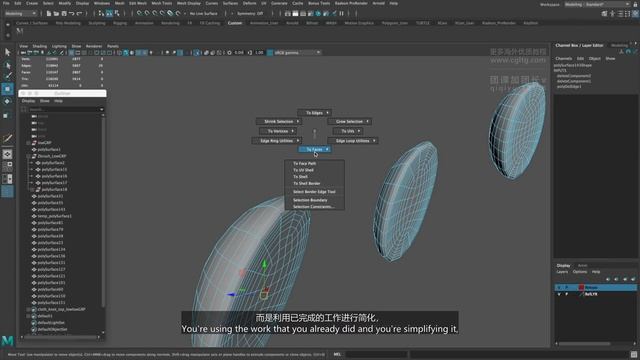Click the Select by component type icon
The height and width of the screenshot is (360, 640).
coord(117,13)
